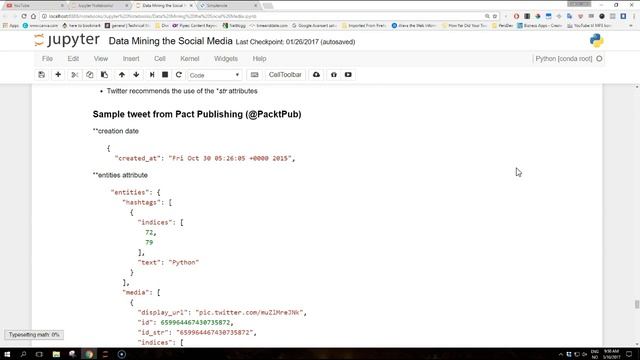Open the Widgets menu

226,59
